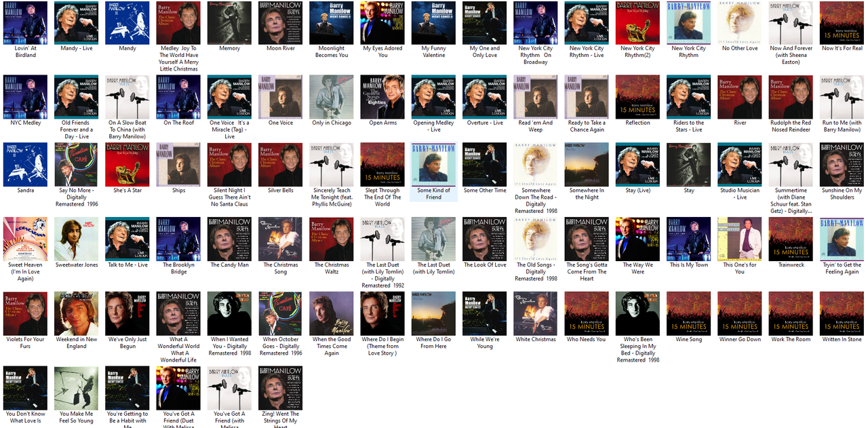Select the Stay (Live) file icon
Viewport: 868px width, 428px height.
coord(637,165)
